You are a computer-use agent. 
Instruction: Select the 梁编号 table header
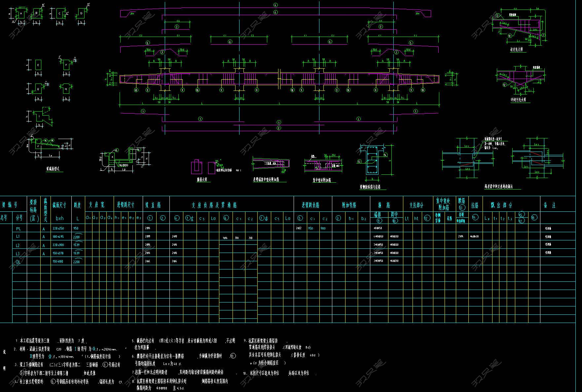tap(10, 205)
